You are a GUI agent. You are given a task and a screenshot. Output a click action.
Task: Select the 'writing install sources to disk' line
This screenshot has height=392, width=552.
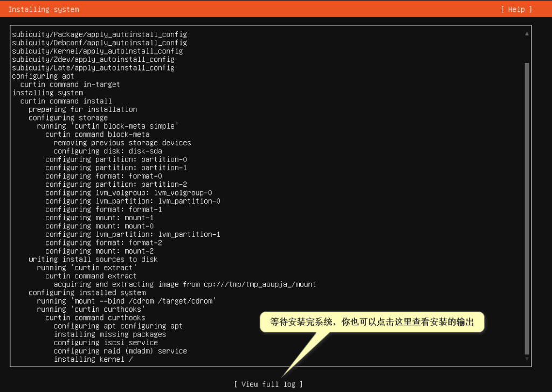pyautogui.click(x=93, y=260)
